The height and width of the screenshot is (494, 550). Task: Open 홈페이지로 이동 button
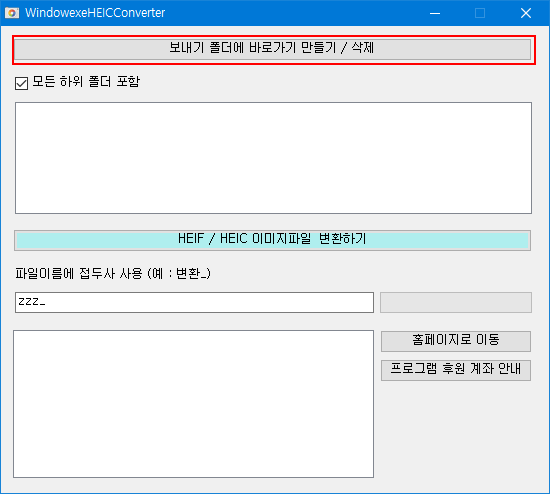(456, 341)
